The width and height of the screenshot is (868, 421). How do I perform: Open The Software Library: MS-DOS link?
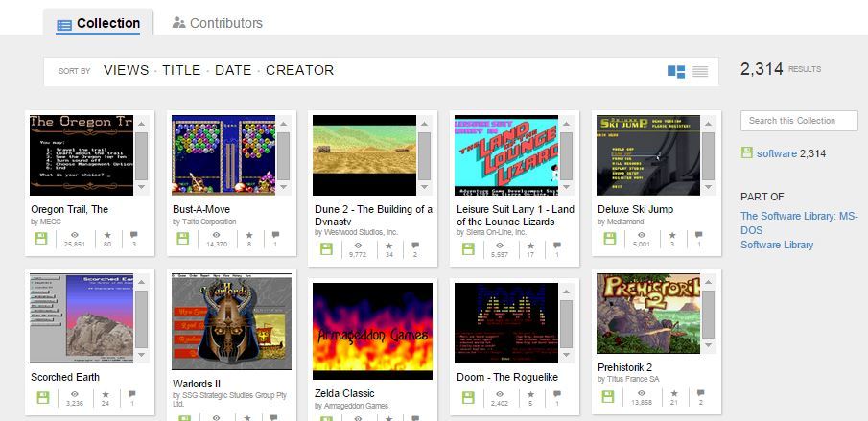pos(799,222)
